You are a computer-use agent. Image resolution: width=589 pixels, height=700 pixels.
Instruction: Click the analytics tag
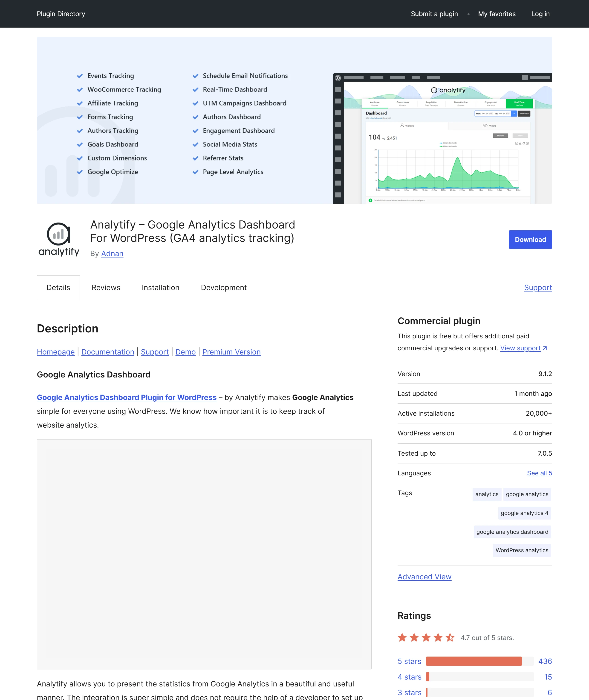(x=486, y=494)
